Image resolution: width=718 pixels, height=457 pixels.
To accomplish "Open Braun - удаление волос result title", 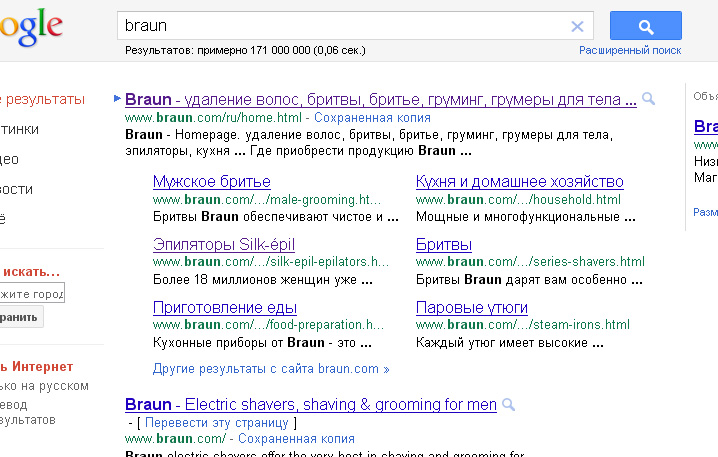I will pyautogui.click(x=381, y=99).
